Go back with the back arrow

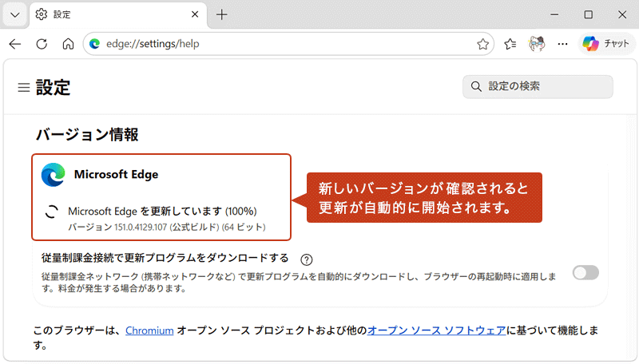[15, 44]
